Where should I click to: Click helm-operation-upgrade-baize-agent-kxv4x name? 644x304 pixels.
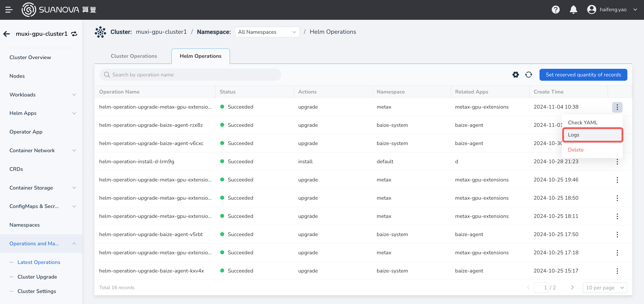(151, 271)
